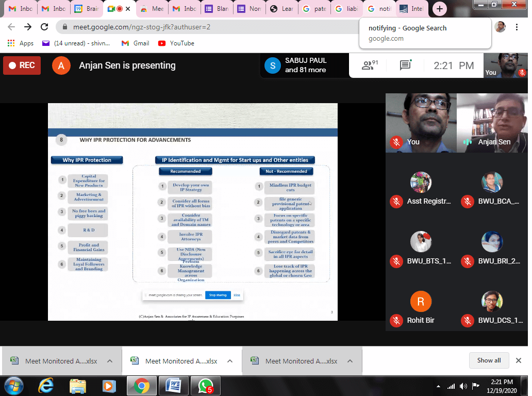Click the YouTube bookmark
532x396 pixels.
coord(176,43)
